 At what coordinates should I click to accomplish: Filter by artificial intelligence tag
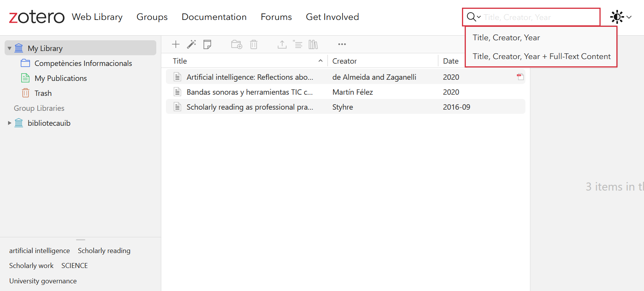(40, 251)
